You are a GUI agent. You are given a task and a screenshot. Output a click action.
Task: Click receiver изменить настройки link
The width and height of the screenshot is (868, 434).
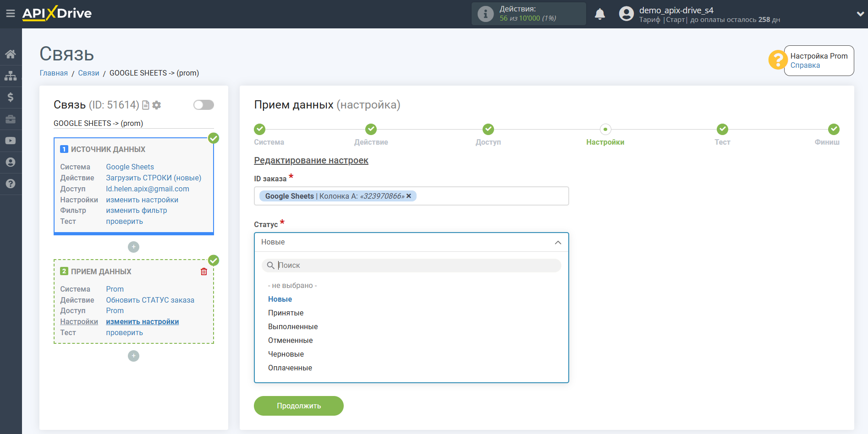[142, 322]
